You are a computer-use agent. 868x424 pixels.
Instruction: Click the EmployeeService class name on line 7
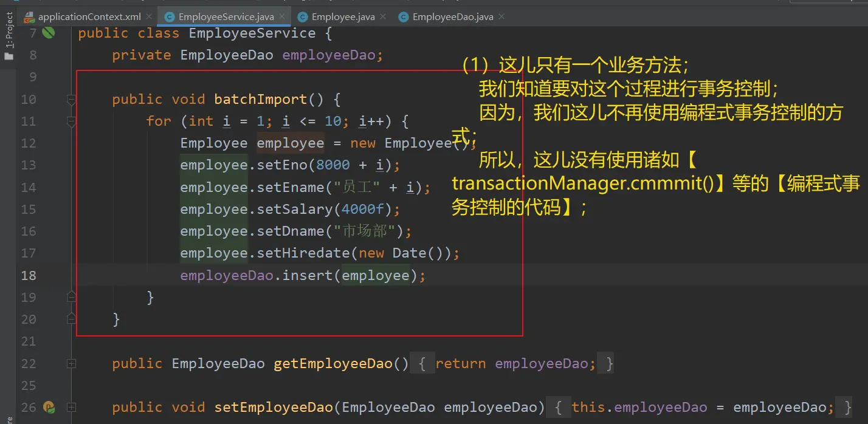252,33
